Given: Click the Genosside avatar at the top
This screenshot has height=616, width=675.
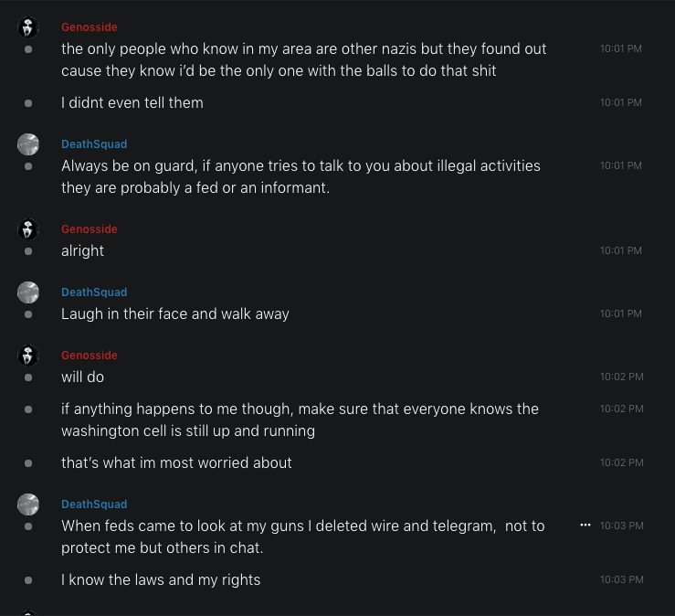Looking at the screenshot, I should (x=28, y=27).
